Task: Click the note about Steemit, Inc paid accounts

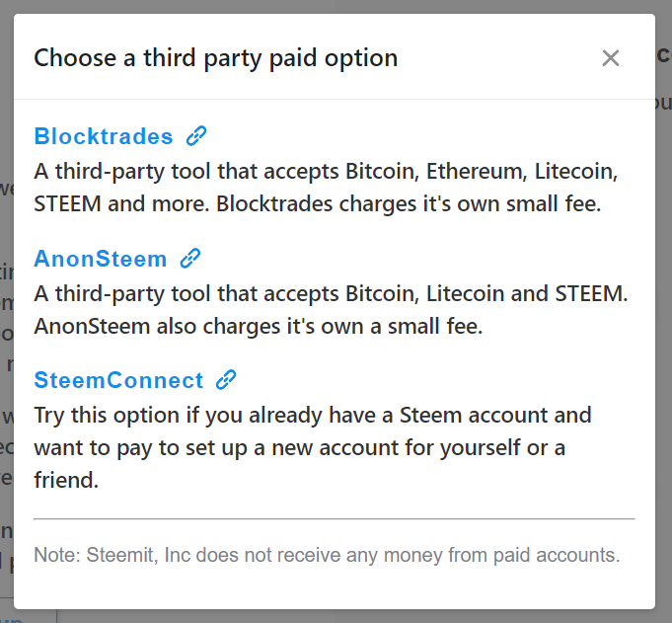Action: 327,555
